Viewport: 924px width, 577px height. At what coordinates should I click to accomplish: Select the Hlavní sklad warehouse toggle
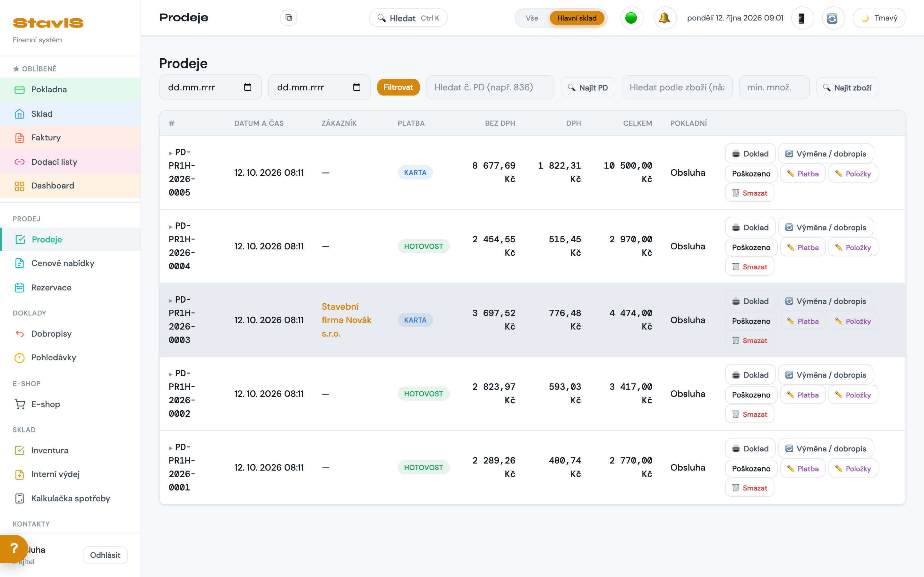577,18
